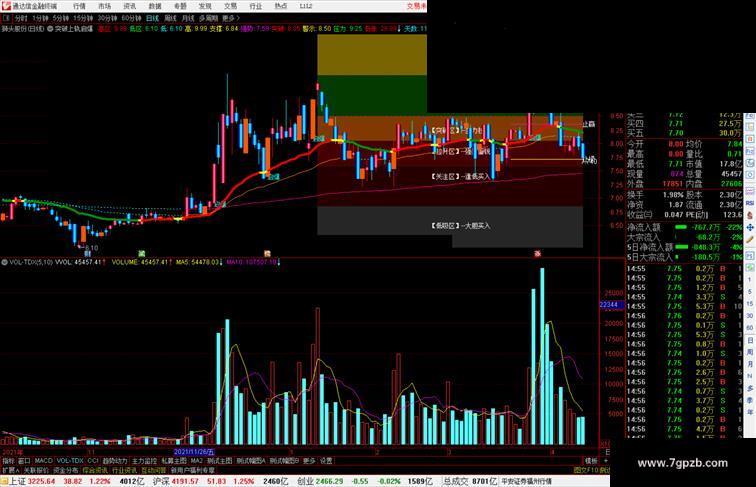Toggle the sidebar 30-minute period button

[x=750, y=315]
